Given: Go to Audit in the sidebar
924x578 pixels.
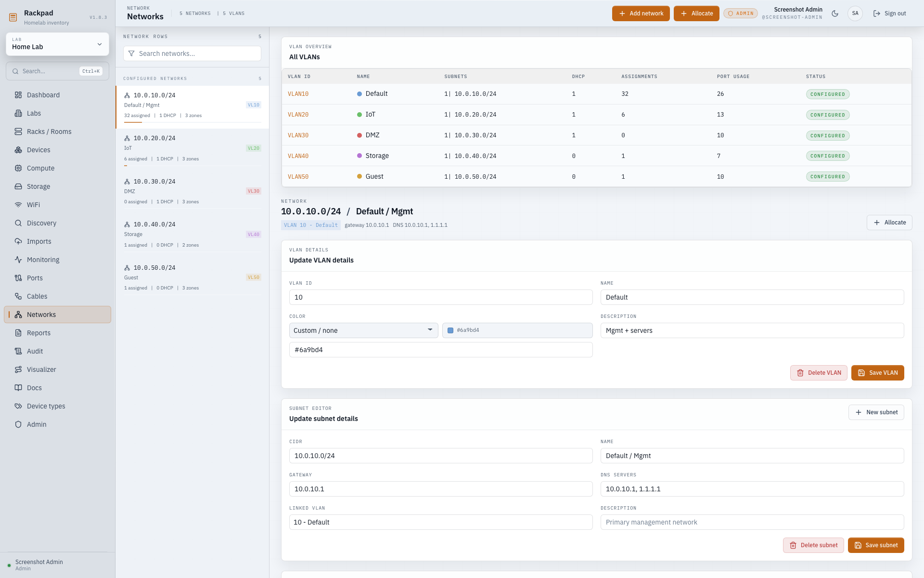Looking at the screenshot, I should [57, 351].
